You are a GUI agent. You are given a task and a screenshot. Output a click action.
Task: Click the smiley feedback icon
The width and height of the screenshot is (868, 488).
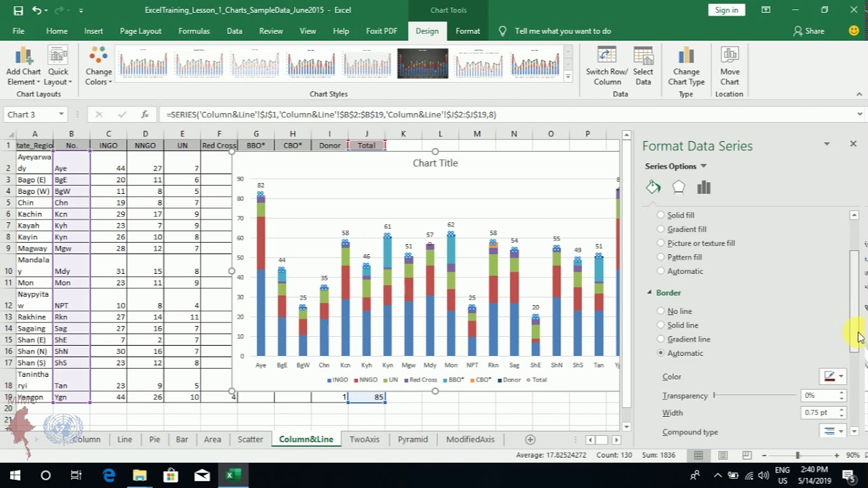(854, 30)
